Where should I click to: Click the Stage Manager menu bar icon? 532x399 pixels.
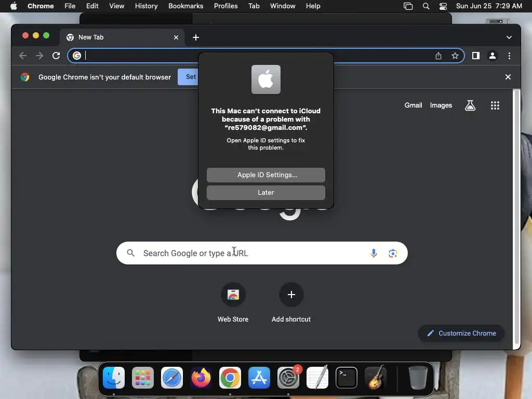408,6
